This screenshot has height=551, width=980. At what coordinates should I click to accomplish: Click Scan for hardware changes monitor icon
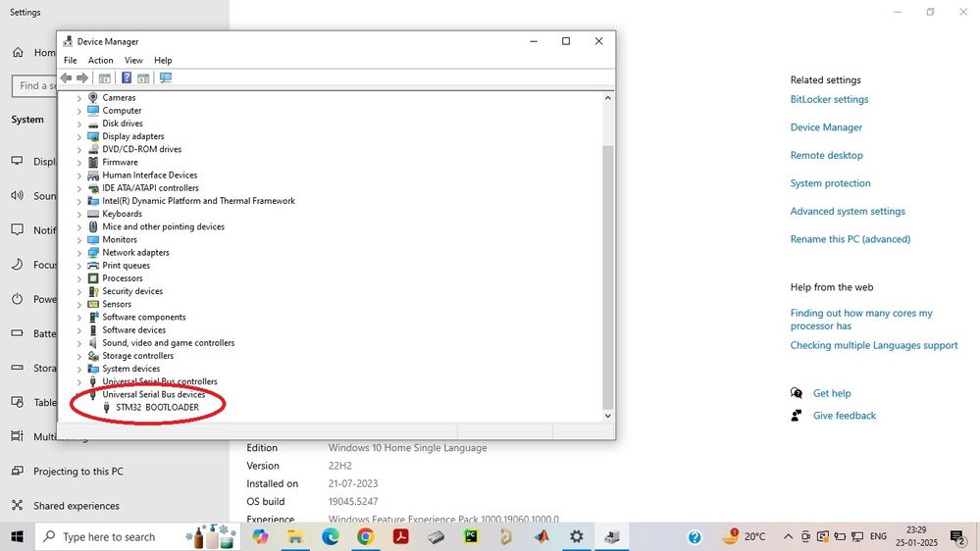(166, 78)
